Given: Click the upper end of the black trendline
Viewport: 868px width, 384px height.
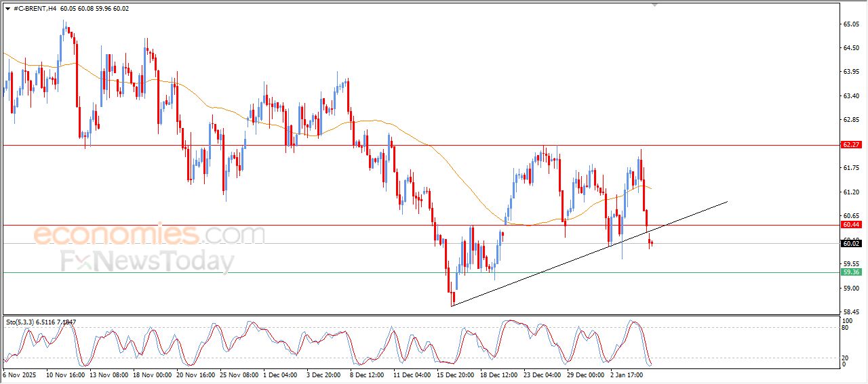Looking at the screenshot, I should tap(727, 202).
